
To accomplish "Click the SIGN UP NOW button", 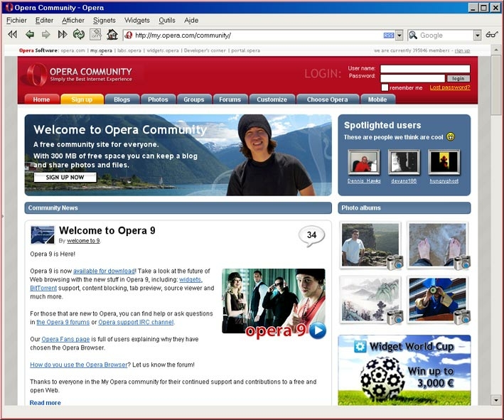I will tap(65, 177).
